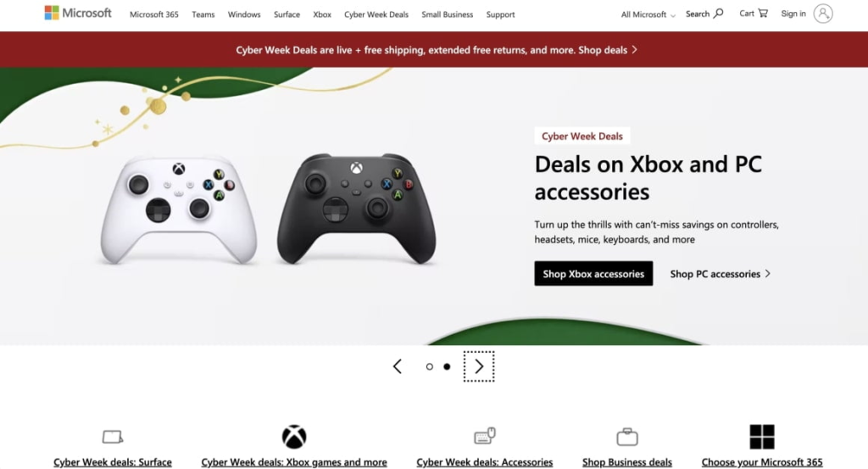
Task: Click the Shop Xbox accessories button
Action: (x=593, y=274)
